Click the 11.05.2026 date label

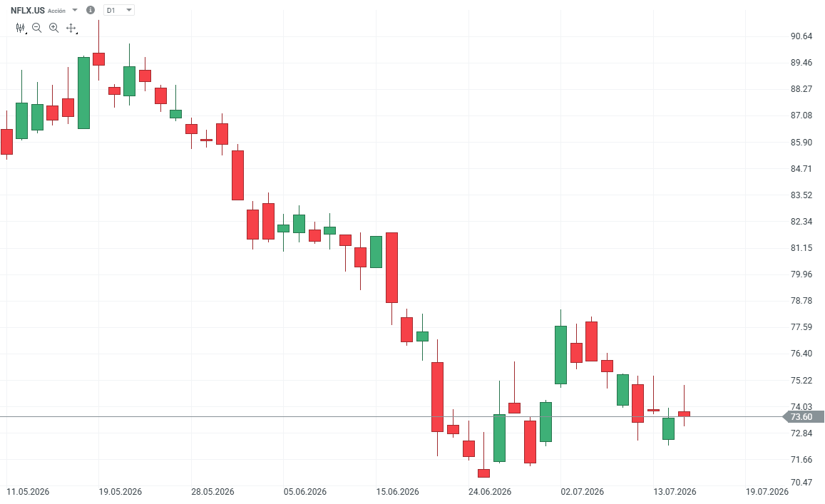(x=28, y=492)
